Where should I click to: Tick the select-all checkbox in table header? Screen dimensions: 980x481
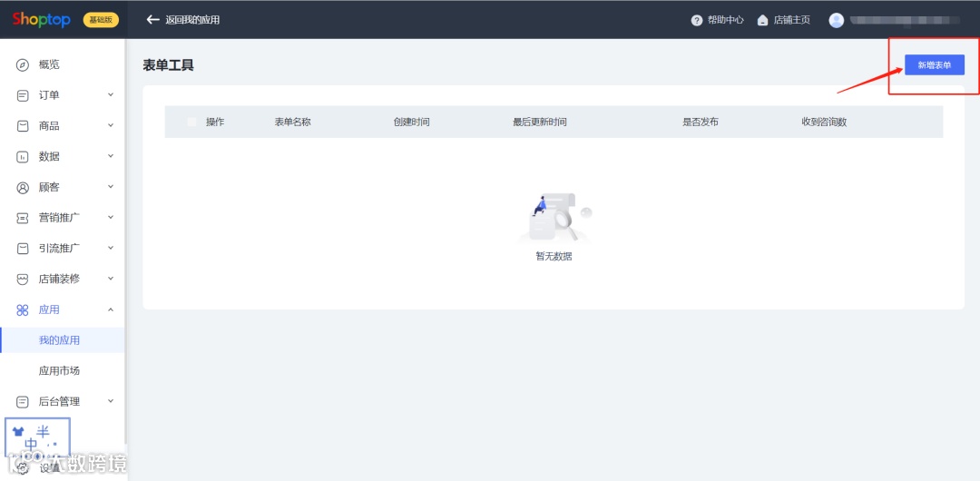pyautogui.click(x=191, y=122)
